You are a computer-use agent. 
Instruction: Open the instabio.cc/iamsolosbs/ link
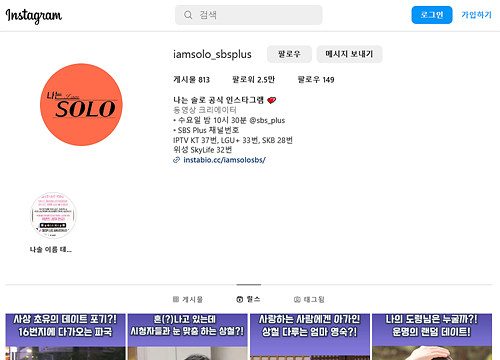tap(224, 160)
